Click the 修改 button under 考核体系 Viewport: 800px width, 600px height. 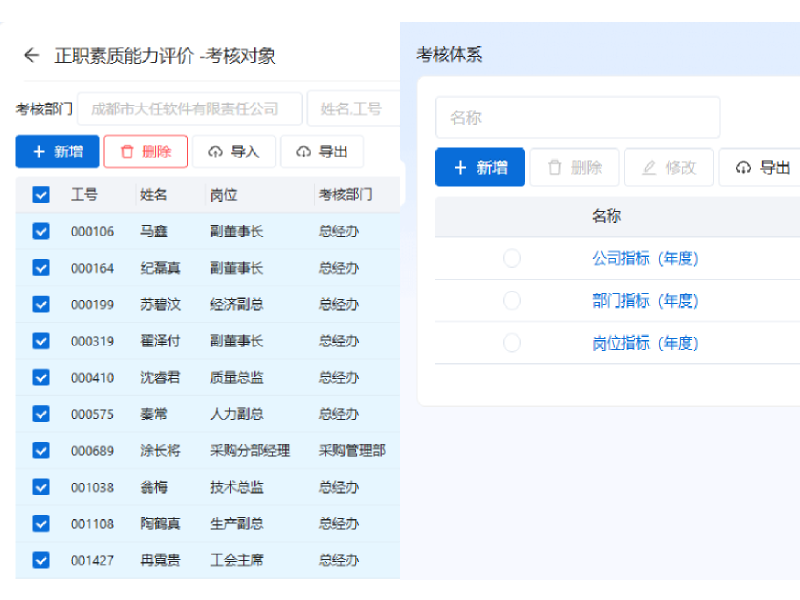click(x=669, y=167)
